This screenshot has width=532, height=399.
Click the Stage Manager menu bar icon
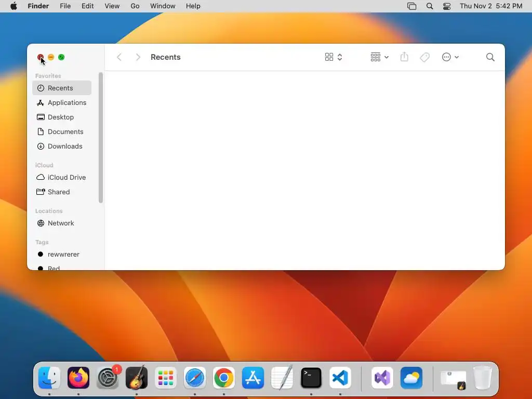pyautogui.click(x=411, y=6)
